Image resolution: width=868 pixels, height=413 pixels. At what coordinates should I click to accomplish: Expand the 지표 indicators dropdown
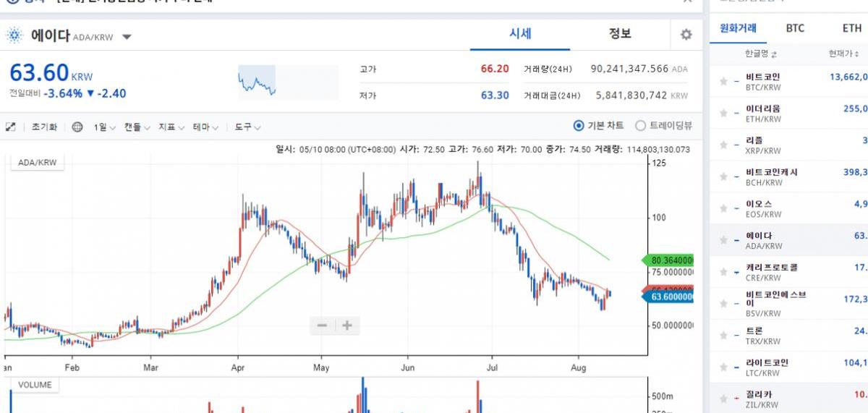tap(171, 127)
